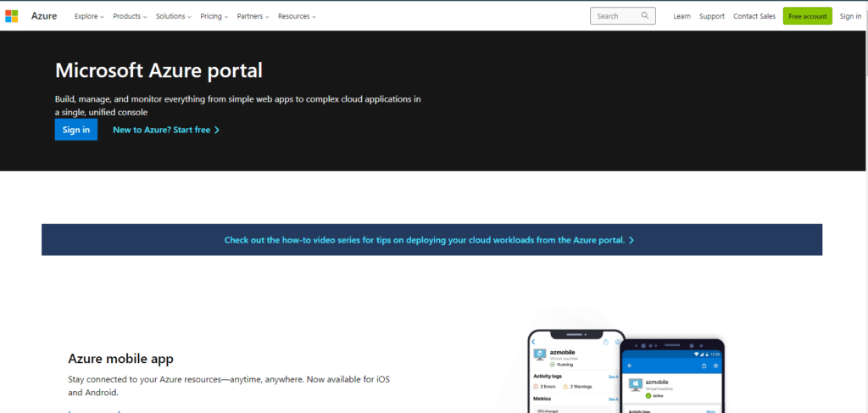Viewport: 868px width, 413px height.
Task: Open New to Azure? Start free link
Action: 166,130
